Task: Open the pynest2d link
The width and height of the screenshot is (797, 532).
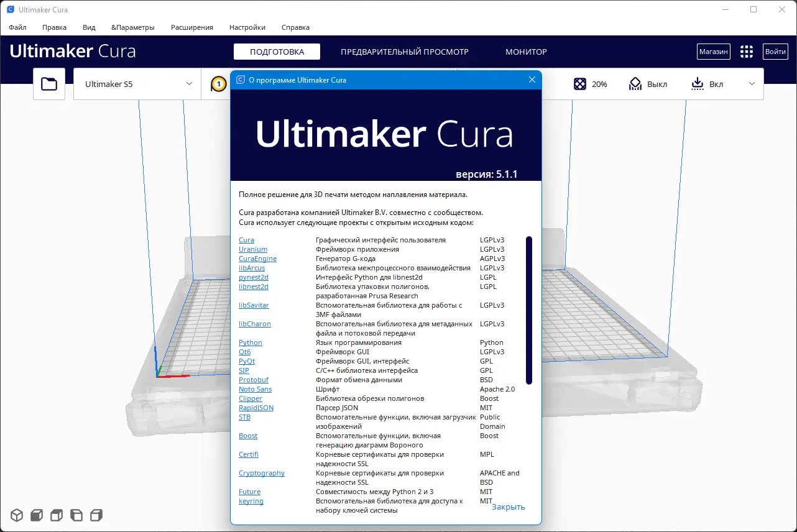Action: [254, 277]
